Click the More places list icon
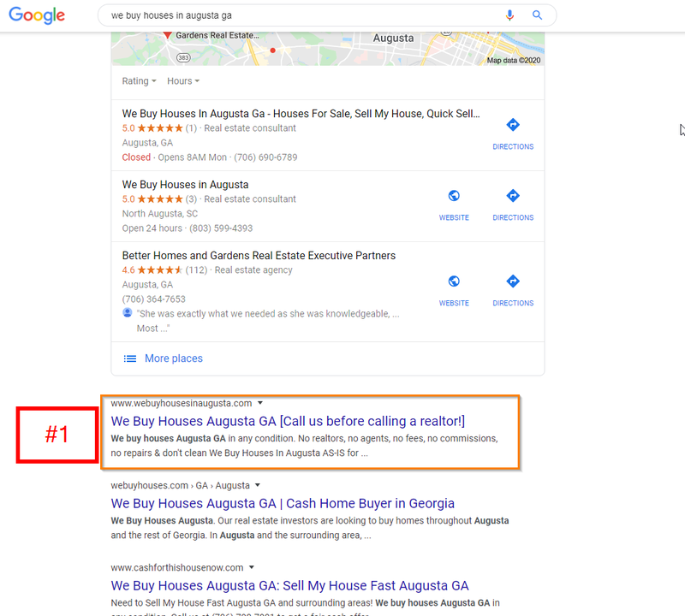685x616 pixels. [x=130, y=358]
